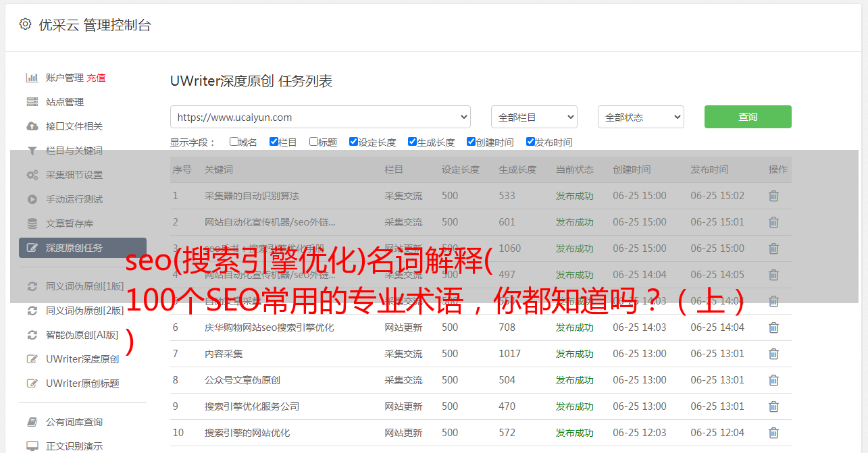Click the generated length value 1017
Viewport: 868px width, 453px height.
(510, 354)
